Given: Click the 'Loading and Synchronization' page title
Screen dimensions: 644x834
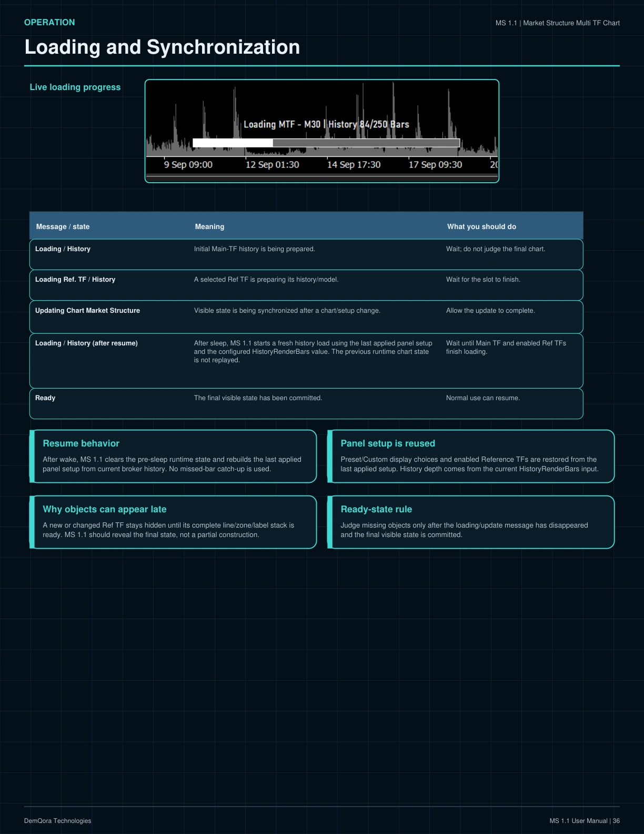Looking at the screenshot, I should tap(162, 47).
